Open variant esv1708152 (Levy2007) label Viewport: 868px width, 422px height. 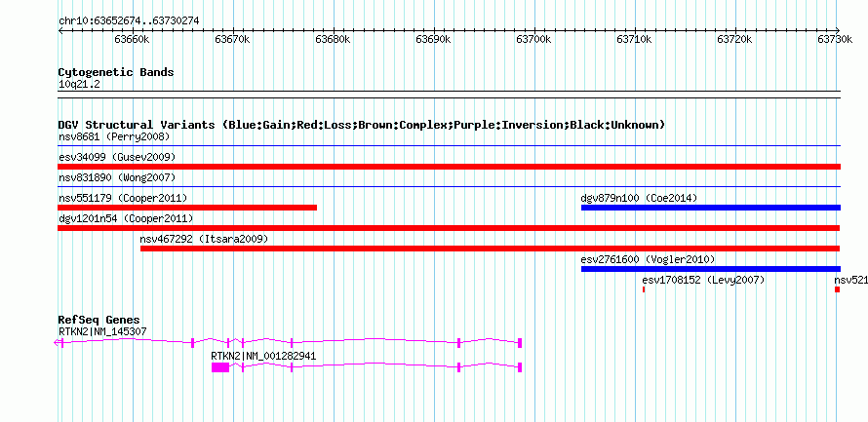coord(703,281)
